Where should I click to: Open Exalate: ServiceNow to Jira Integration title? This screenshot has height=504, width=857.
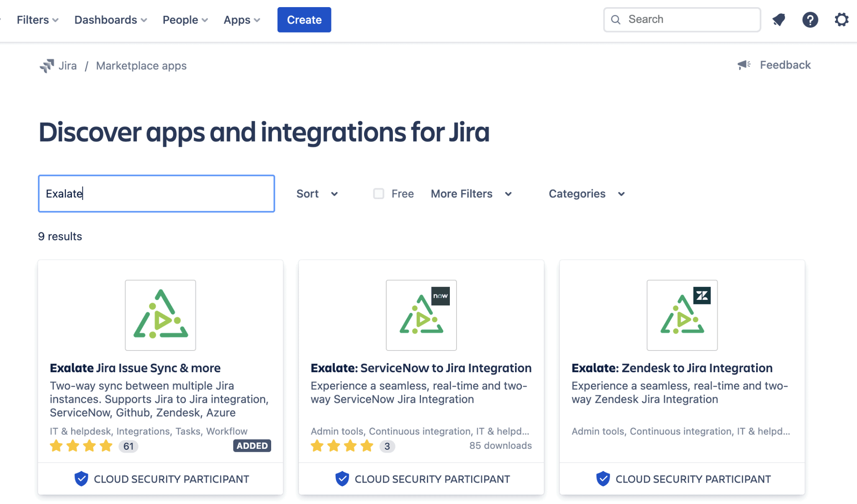421,368
